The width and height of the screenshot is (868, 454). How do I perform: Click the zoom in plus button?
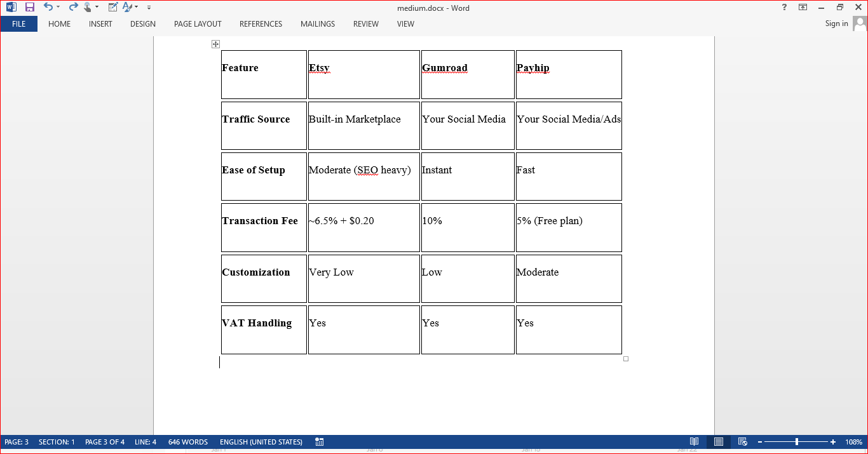(833, 442)
